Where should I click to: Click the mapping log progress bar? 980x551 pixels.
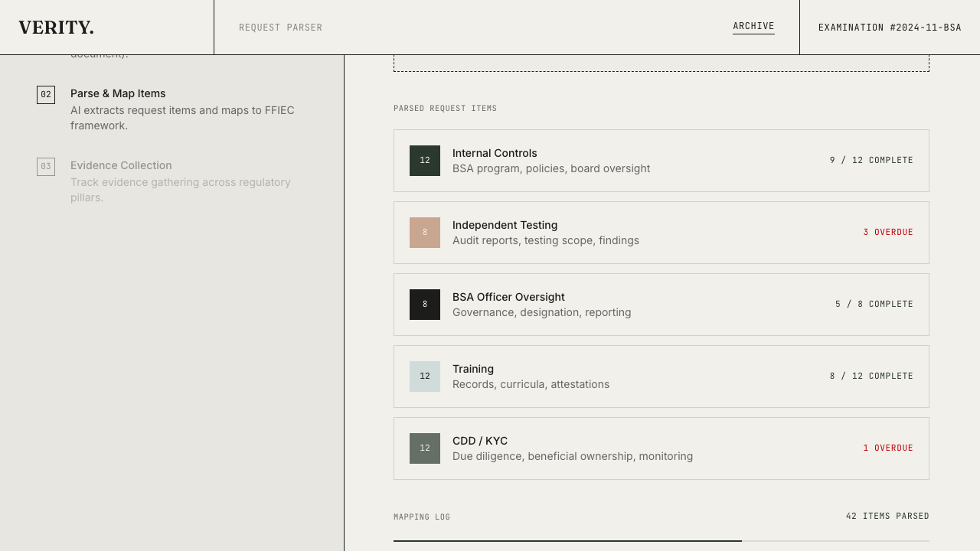(661, 541)
